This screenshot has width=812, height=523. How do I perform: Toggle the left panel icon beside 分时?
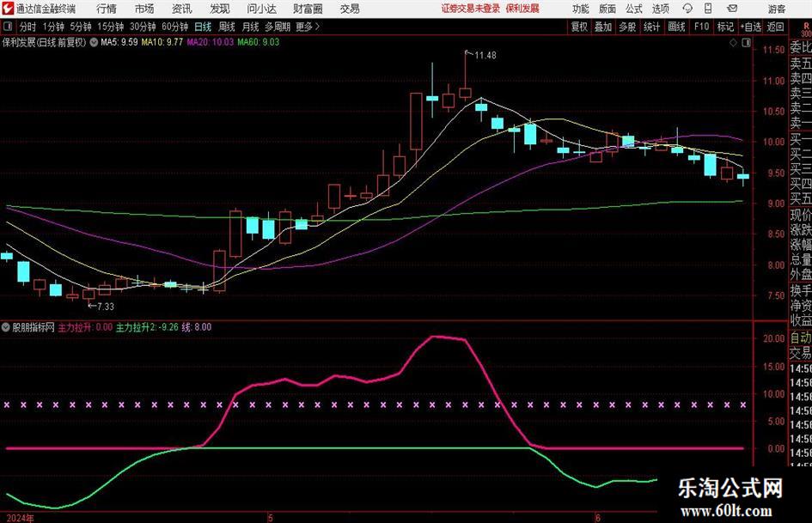[x=8, y=27]
